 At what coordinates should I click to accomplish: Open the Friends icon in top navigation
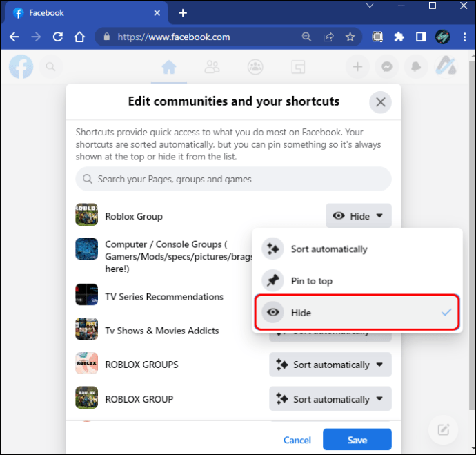click(x=212, y=67)
